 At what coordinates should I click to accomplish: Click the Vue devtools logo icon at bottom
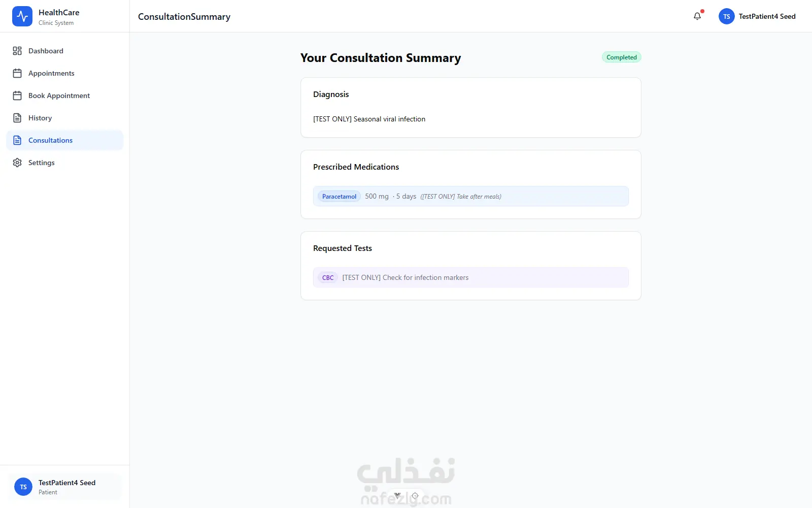click(x=397, y=495)
